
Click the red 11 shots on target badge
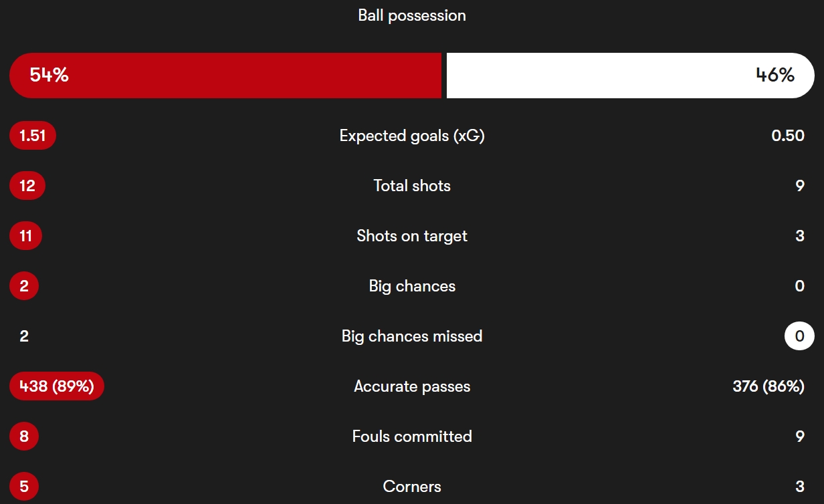pos(26,236)
